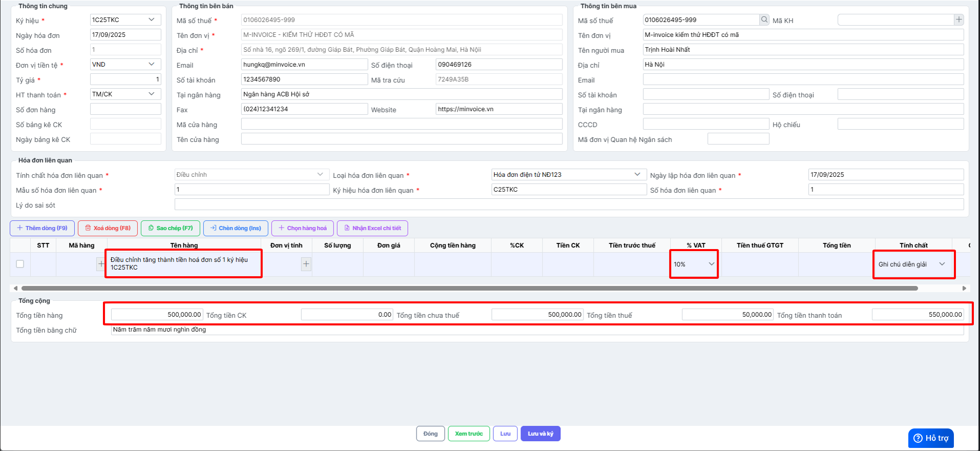Open the HT thanh toán dropdown
980x451 pixels.
tap(125, 94)
